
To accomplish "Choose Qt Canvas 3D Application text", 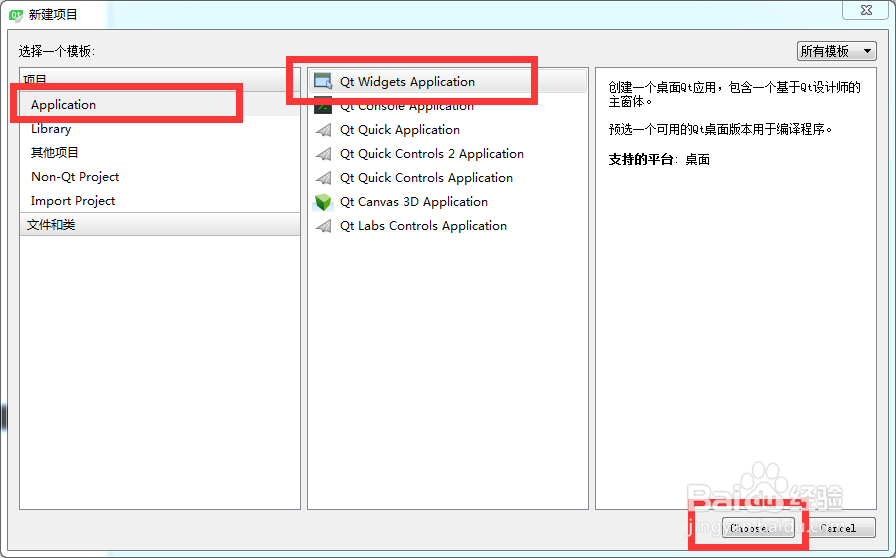I will tap(414, 202).
